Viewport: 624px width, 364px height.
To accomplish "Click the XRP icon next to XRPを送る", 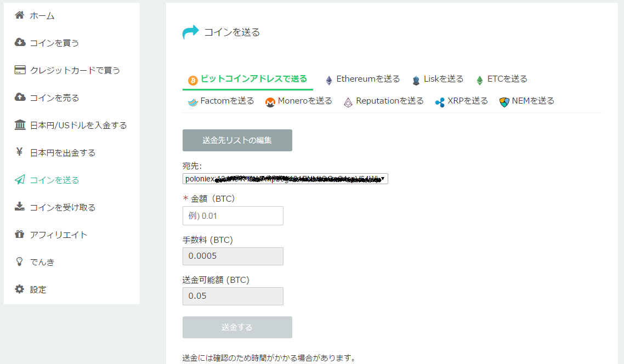I will [x=438, y=101].
